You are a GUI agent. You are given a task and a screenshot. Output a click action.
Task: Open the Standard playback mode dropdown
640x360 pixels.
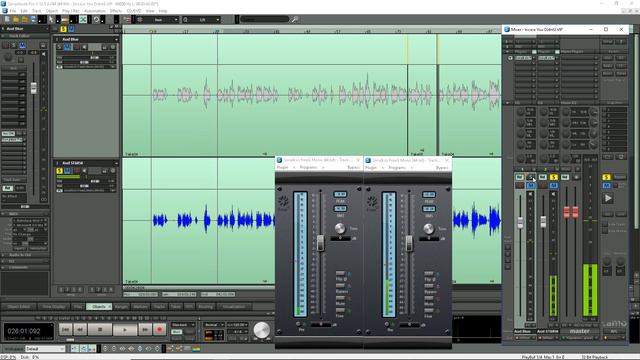(x=182, y=325)
